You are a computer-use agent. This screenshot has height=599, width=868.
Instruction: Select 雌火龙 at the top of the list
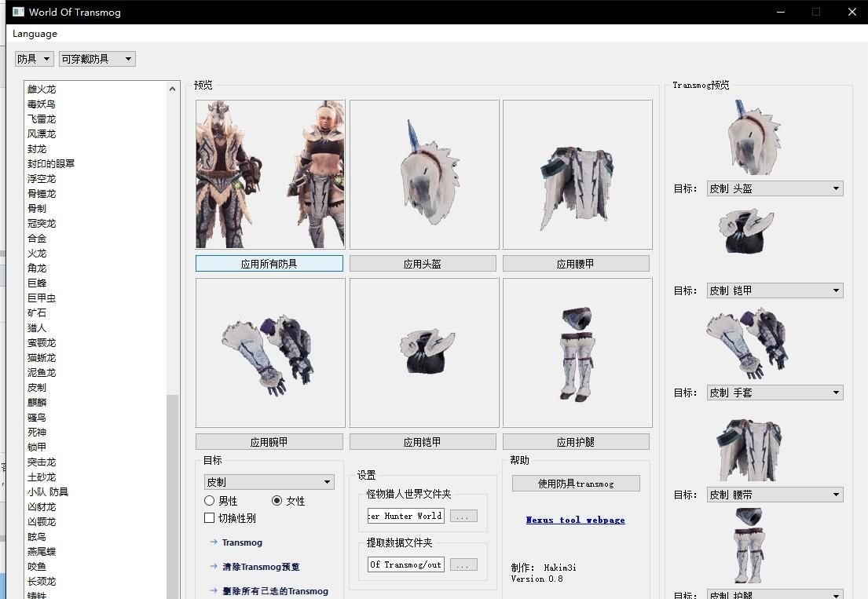coord(41,89)
